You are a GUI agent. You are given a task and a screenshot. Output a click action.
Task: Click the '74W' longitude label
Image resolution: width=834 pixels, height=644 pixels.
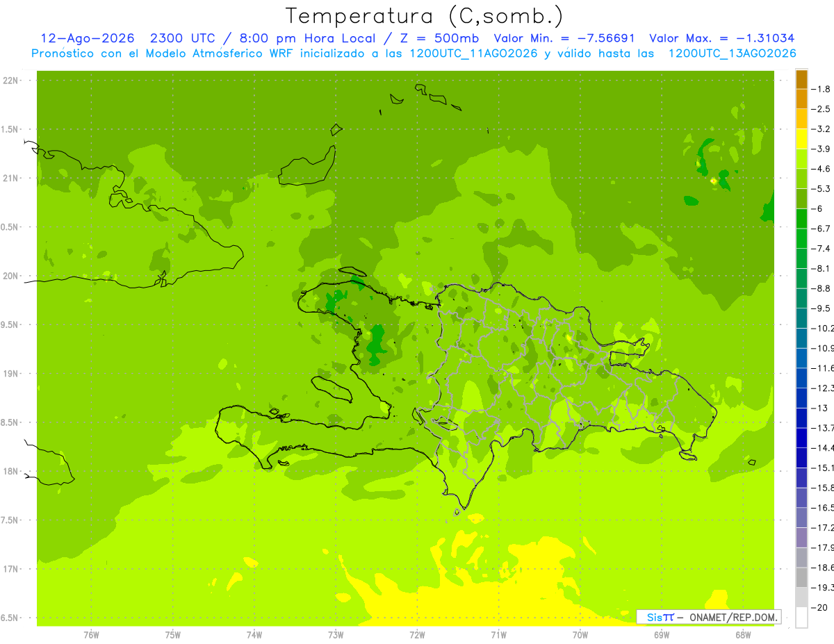click(254, 634)
